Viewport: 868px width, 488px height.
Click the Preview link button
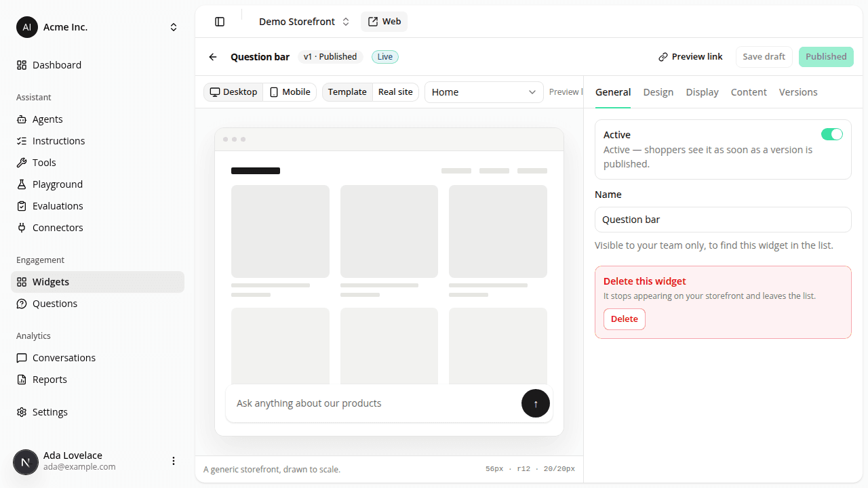pos(690,57)
